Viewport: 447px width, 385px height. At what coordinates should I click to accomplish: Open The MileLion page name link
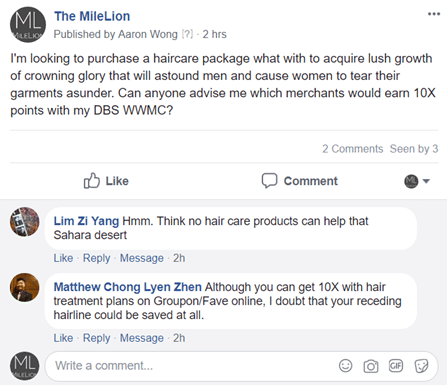click(92, 16)
